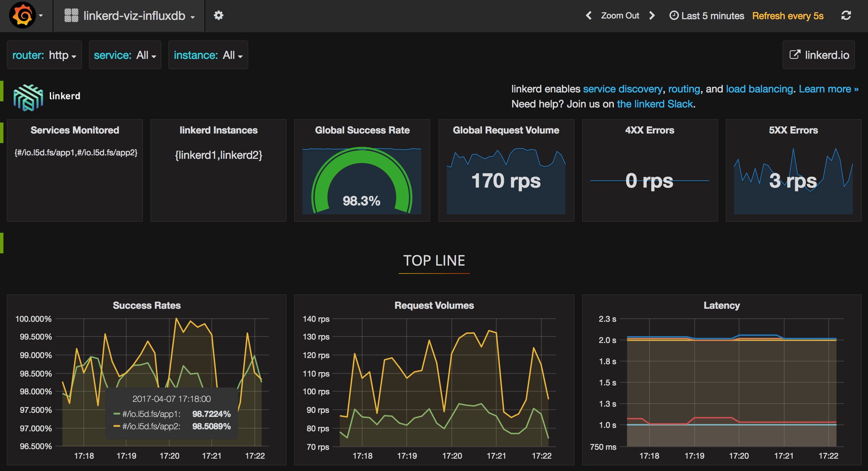Open the Grafana logo main menu
Viewport: 868px width, 471px height.
pyautogui.click(x=23, y=16)
